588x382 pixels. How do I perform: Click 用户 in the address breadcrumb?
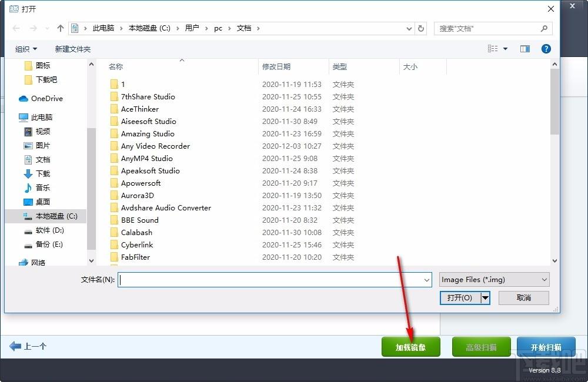[x=192, y=28]
